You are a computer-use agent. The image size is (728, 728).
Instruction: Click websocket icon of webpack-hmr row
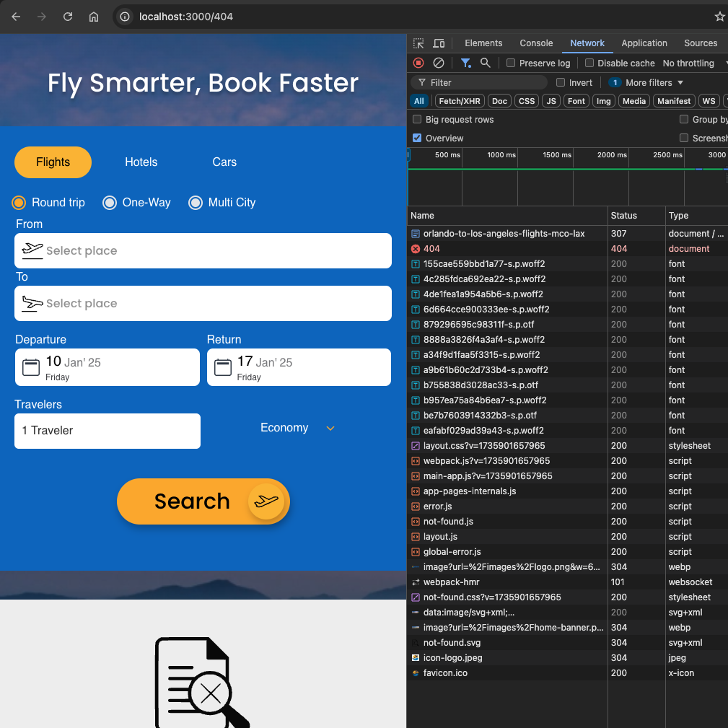[x=416, y=582]
